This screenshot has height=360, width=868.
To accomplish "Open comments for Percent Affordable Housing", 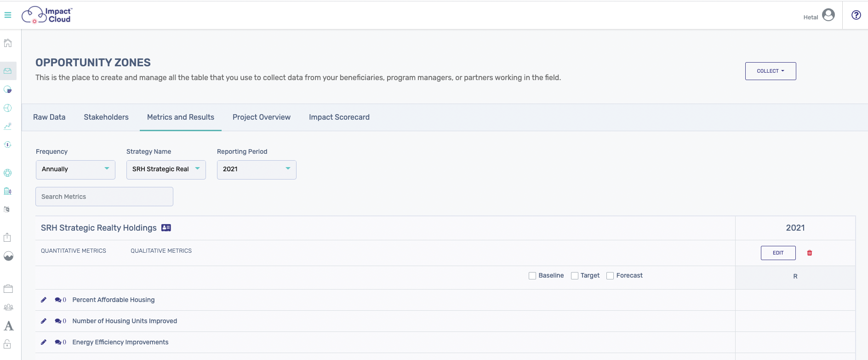I will 60,300.
